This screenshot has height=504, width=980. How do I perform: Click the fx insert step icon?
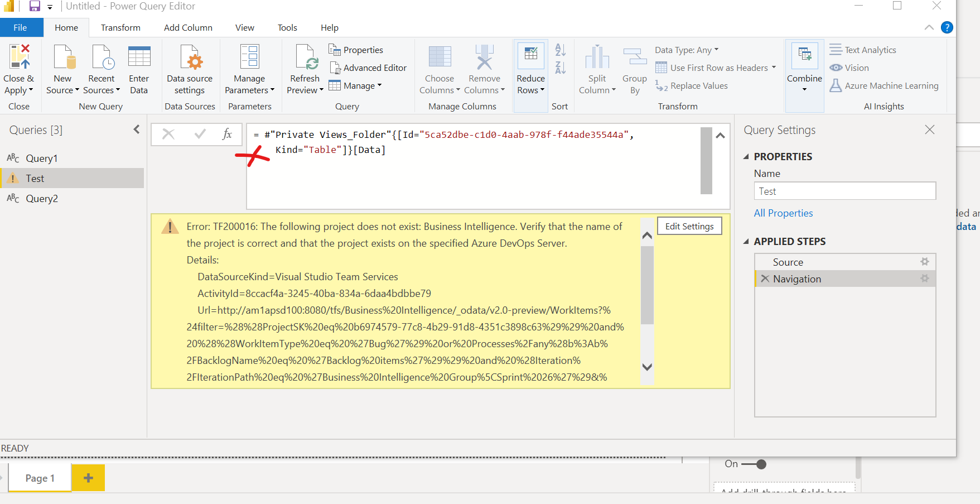(226, 134)
